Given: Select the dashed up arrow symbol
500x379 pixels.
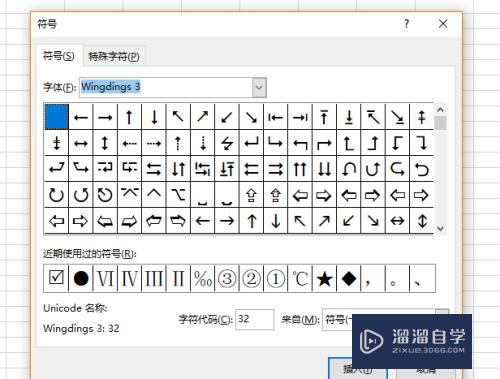Looking at the screenshot, I should click(178, 143).
